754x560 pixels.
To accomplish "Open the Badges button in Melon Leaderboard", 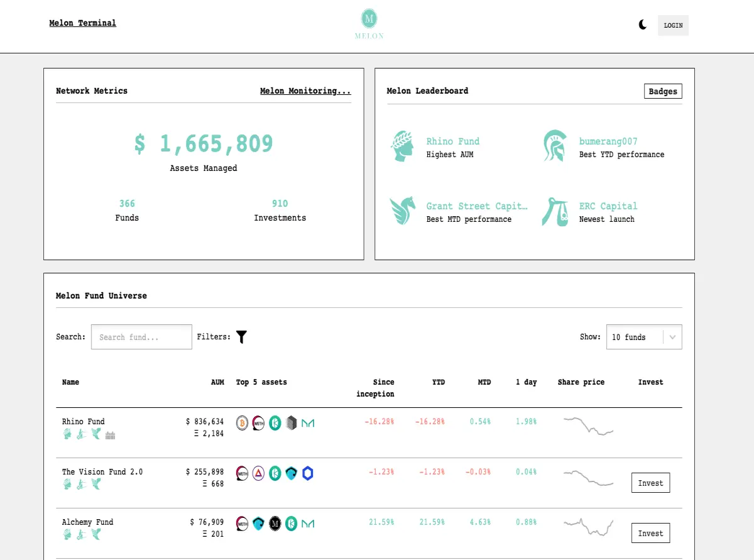I will 663,91.
